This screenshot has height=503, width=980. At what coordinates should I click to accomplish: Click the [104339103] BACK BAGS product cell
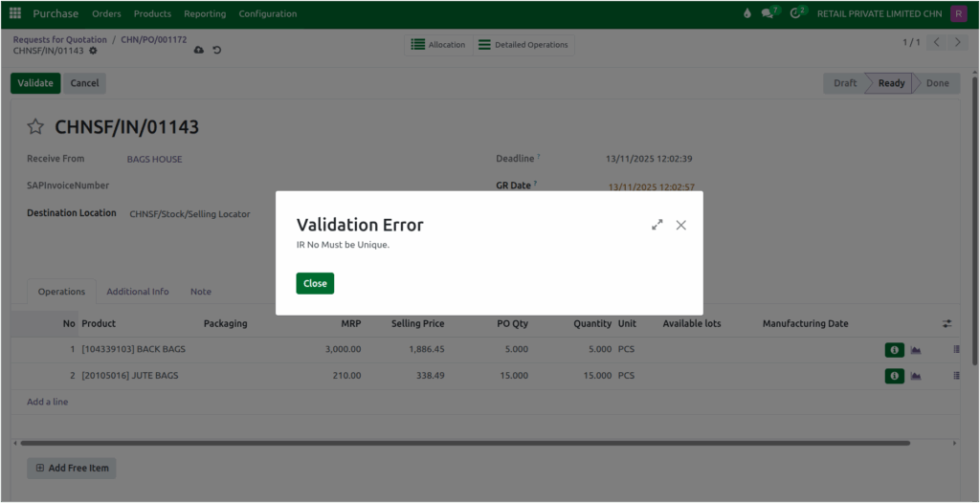pos(133,349)
